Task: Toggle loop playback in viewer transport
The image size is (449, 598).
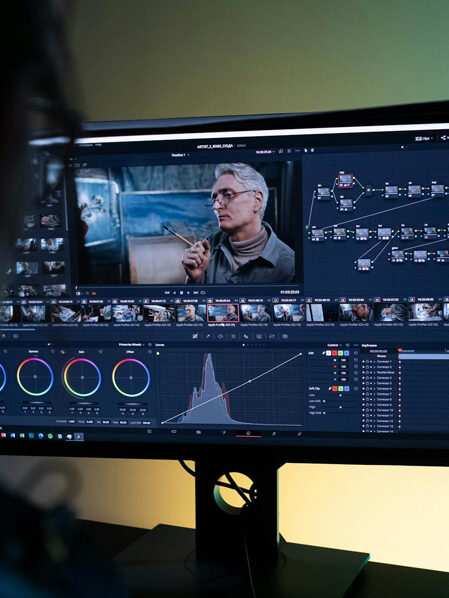Action: (203, 293)
